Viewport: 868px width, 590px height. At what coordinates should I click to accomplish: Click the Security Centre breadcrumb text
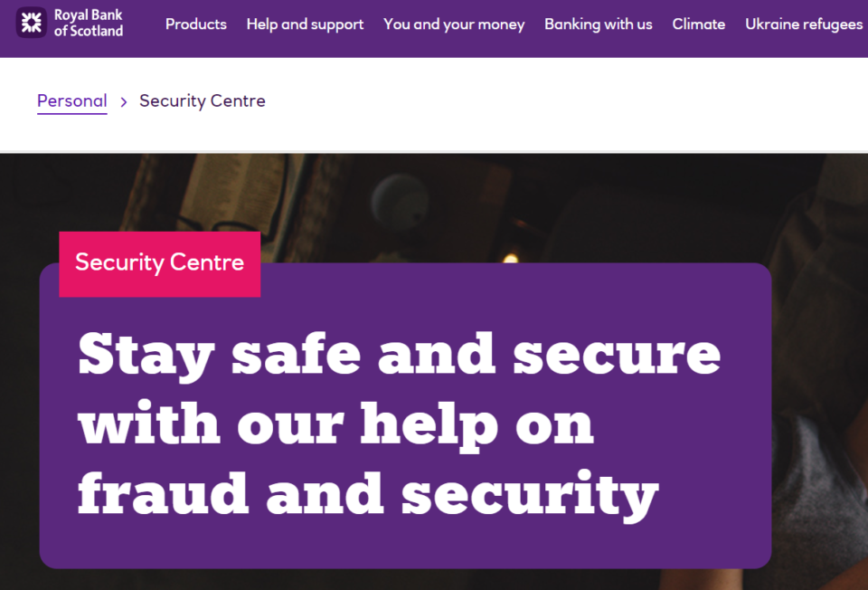coord(202,100)
